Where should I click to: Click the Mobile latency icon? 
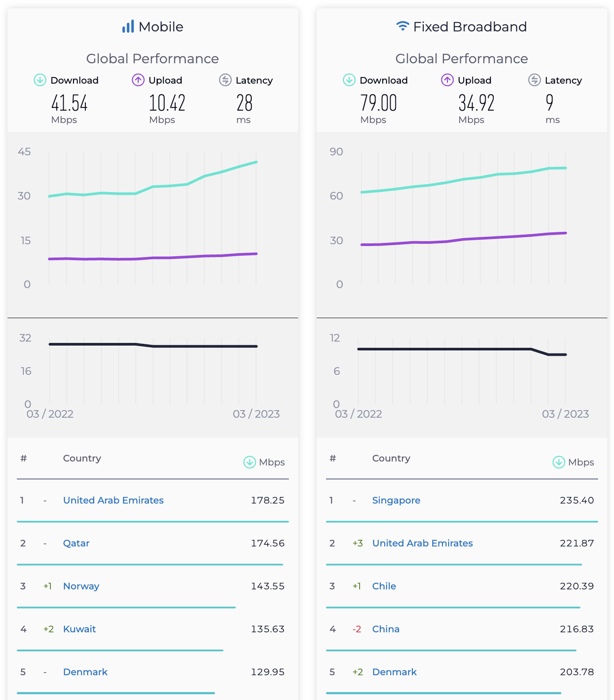coord(225,80)
